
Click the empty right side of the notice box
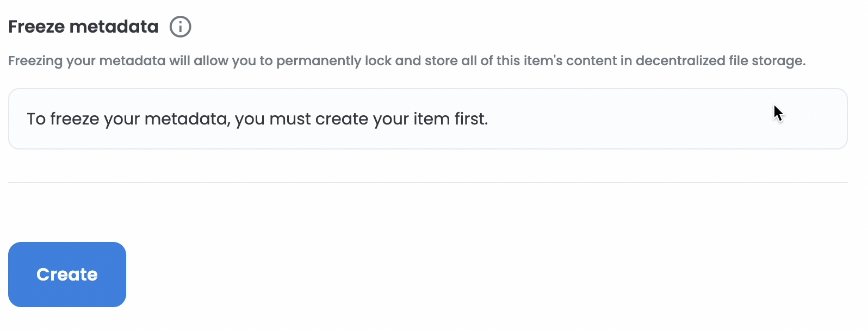(669, 119)
